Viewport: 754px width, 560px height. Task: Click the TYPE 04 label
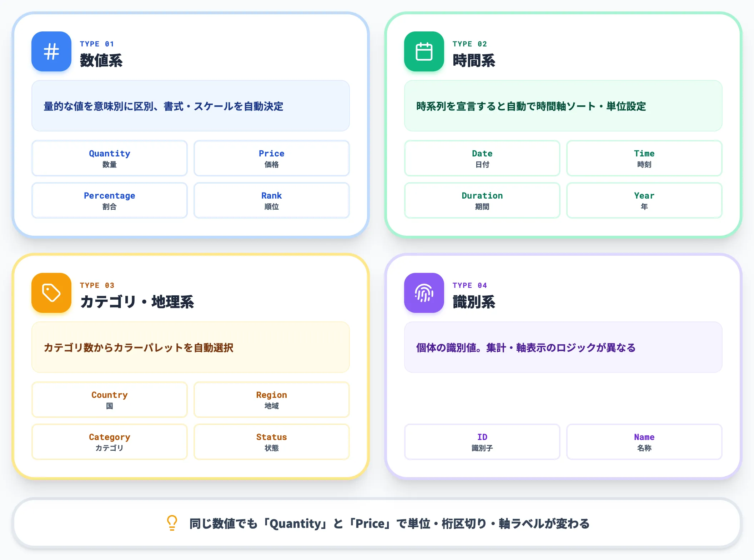tap(470, 285)
